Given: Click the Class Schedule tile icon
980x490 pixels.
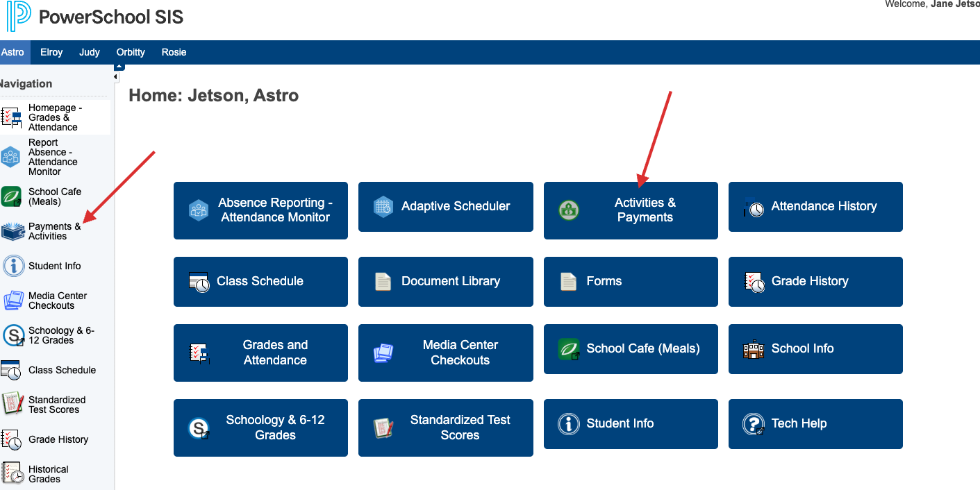Looking at the screenshot, I should tap(199, 282).
